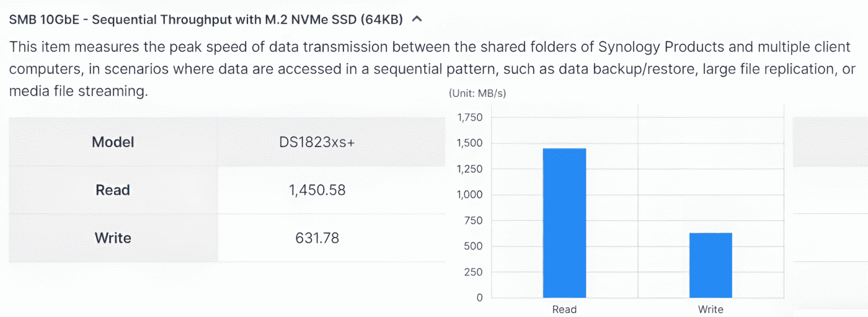Click the Read axis label below chart
The height and width of the screenshot is (317, 868).
click(564, 309)
